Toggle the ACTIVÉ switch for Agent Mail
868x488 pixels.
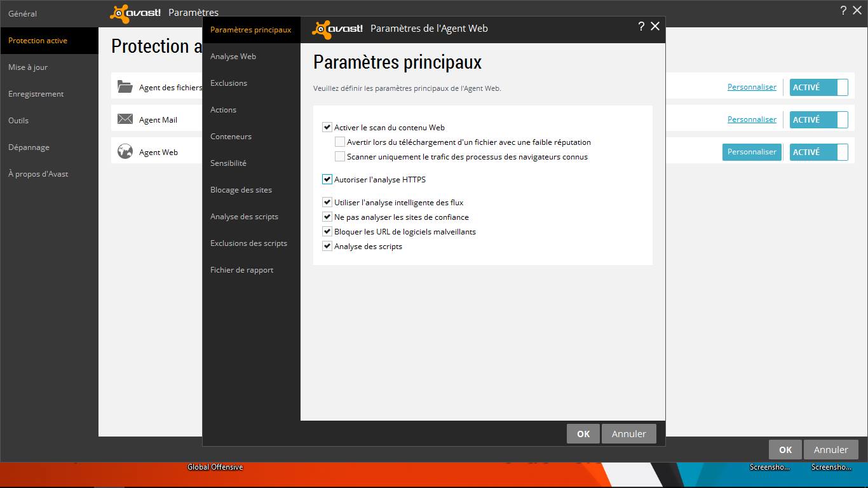click(818, 119)
